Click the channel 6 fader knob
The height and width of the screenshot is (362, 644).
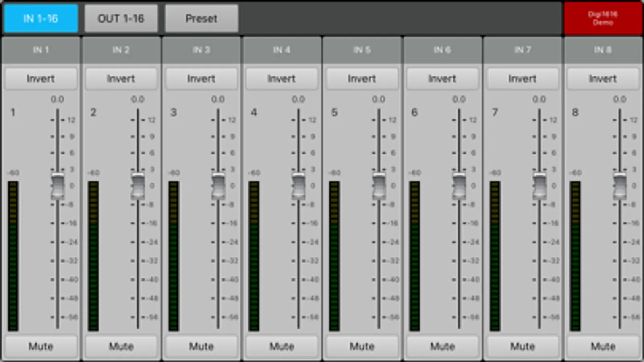point(459,186)
